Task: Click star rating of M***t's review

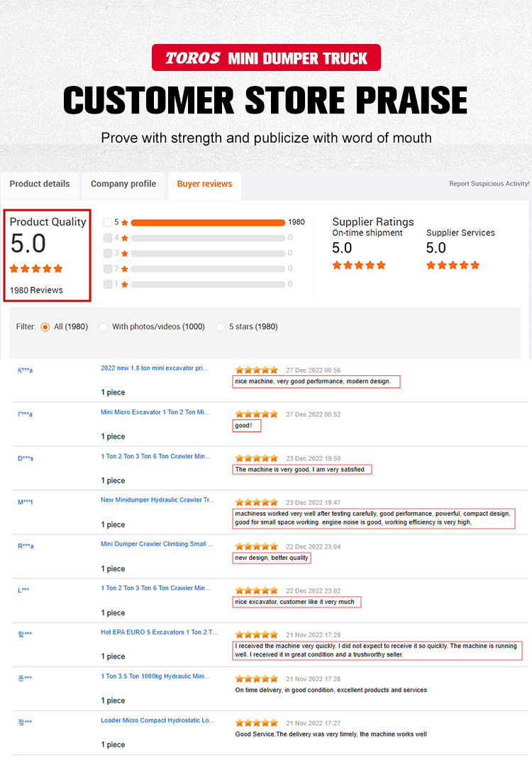Action: click(257, 502)
